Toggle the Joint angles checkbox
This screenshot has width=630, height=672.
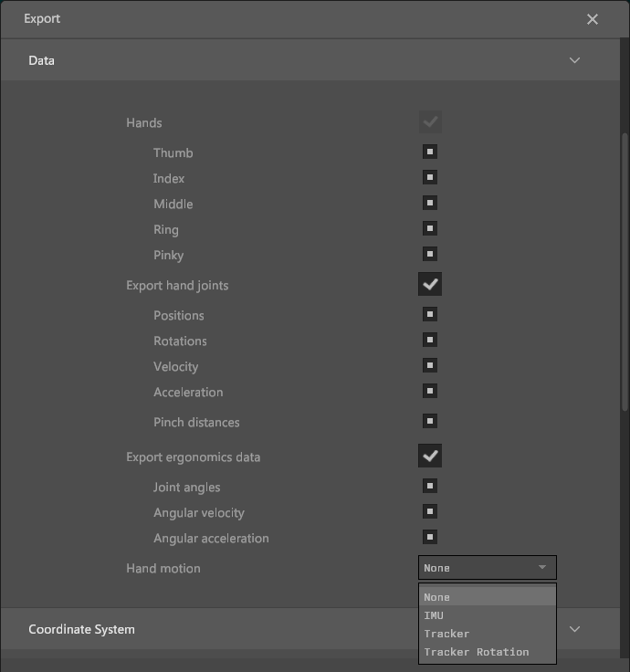[430, 486]
